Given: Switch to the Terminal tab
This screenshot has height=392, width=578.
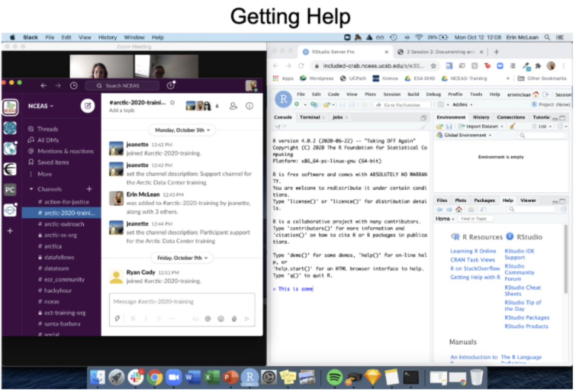Looking at the screenshot, I should (x=310, y=118).
